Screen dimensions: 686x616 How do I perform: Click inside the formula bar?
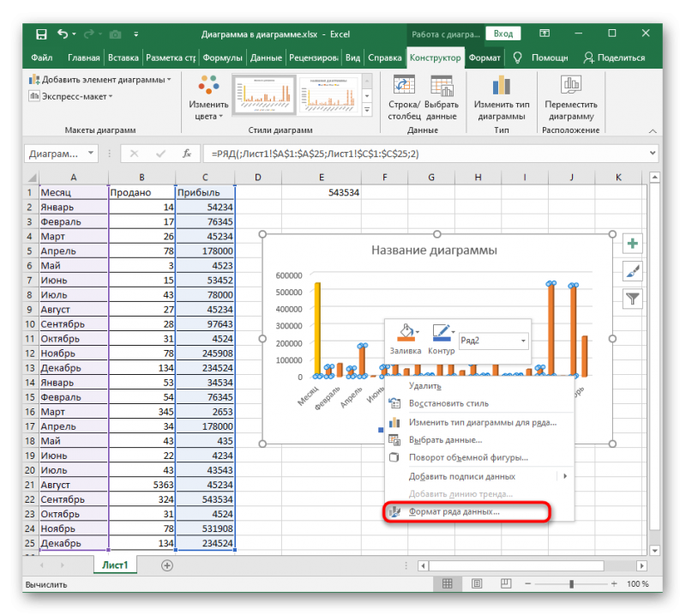coord(424,154)
